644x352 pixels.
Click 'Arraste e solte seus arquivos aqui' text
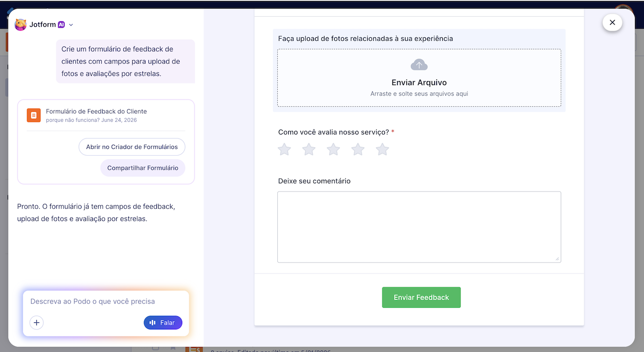419,94
